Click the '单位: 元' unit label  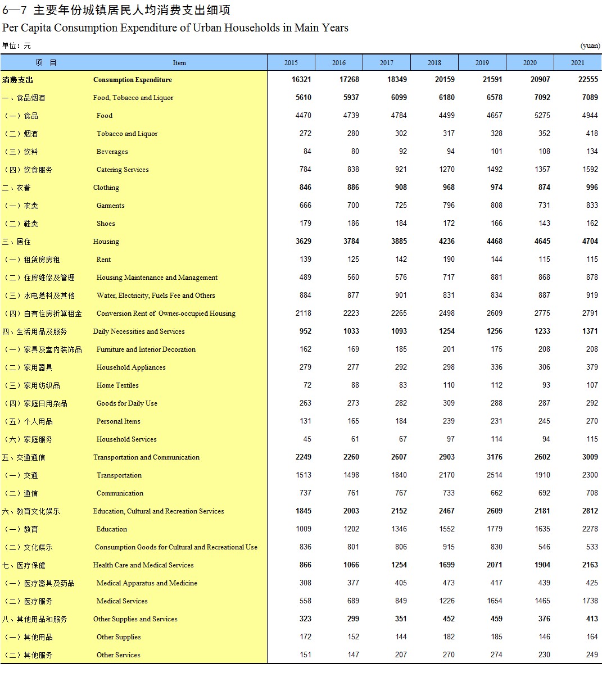(x=16, y=46)
